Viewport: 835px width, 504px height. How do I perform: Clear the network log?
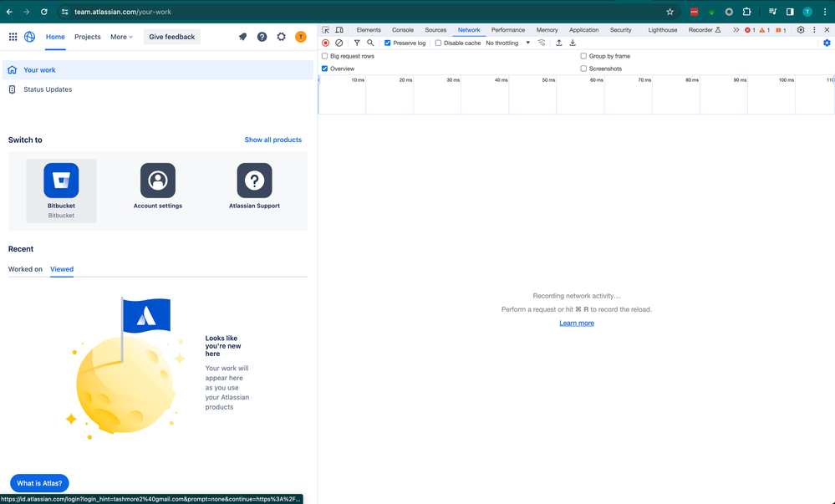[x=339, y=43]
